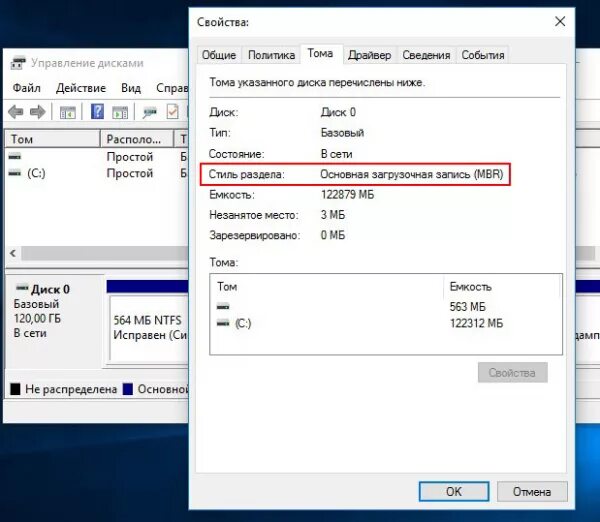Click the Основная загрузочная запись (MBR) value
Screen dimensions: 600x522
pyautogui.click(x=412, y=175)
